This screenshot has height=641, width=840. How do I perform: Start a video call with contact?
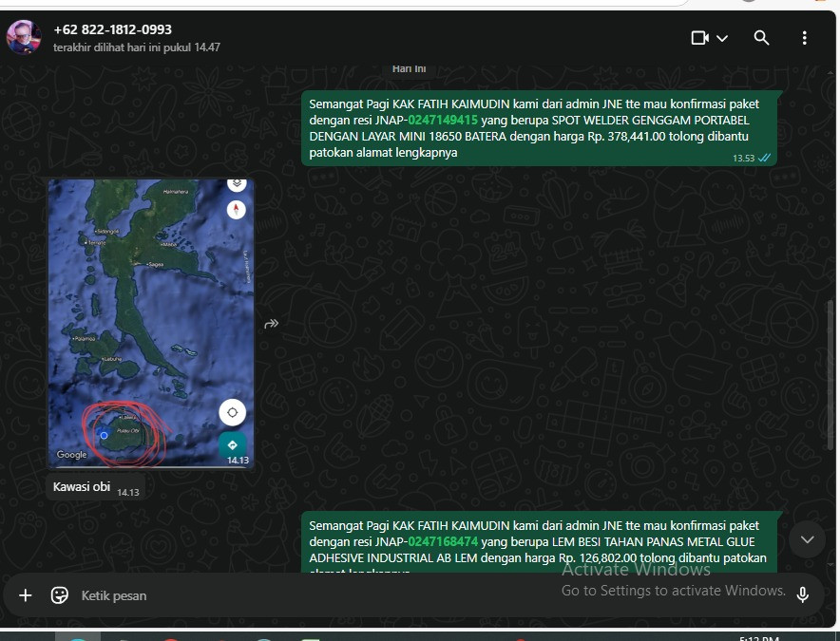[699, 38]
